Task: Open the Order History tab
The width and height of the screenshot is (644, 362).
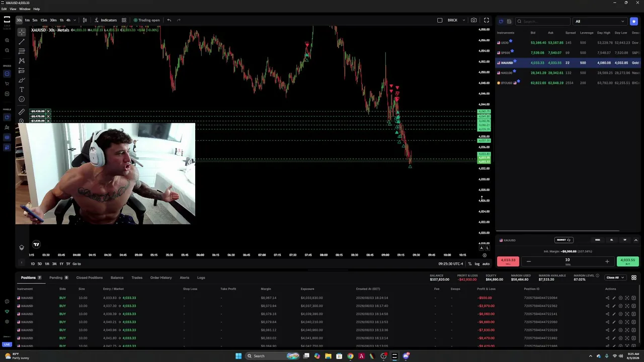Action: point(161,278)
